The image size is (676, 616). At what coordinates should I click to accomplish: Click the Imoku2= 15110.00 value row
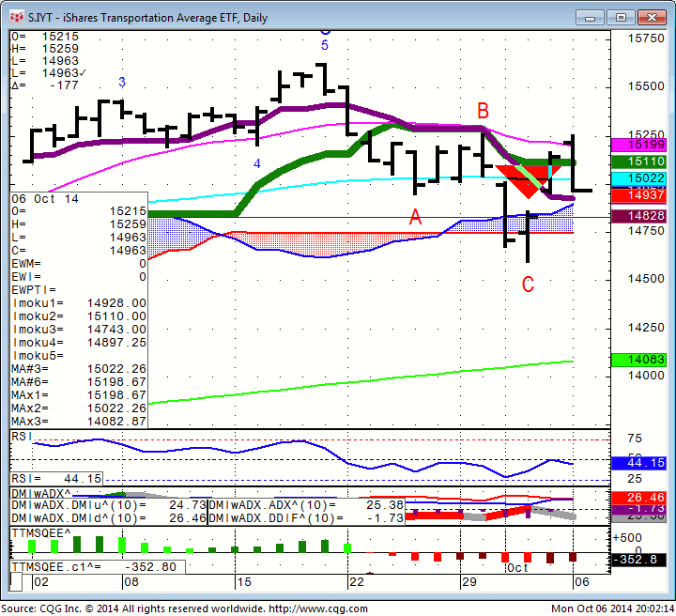click(79, 316)
